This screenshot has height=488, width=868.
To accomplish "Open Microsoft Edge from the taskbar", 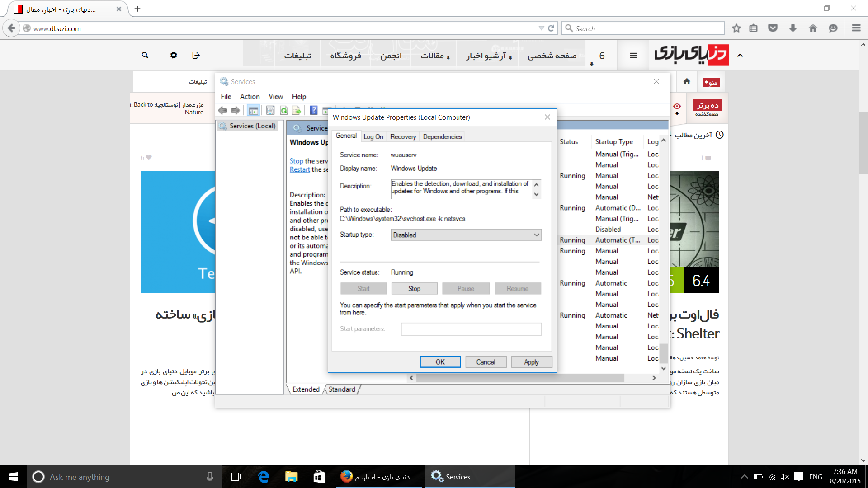I will click(264, 477).
